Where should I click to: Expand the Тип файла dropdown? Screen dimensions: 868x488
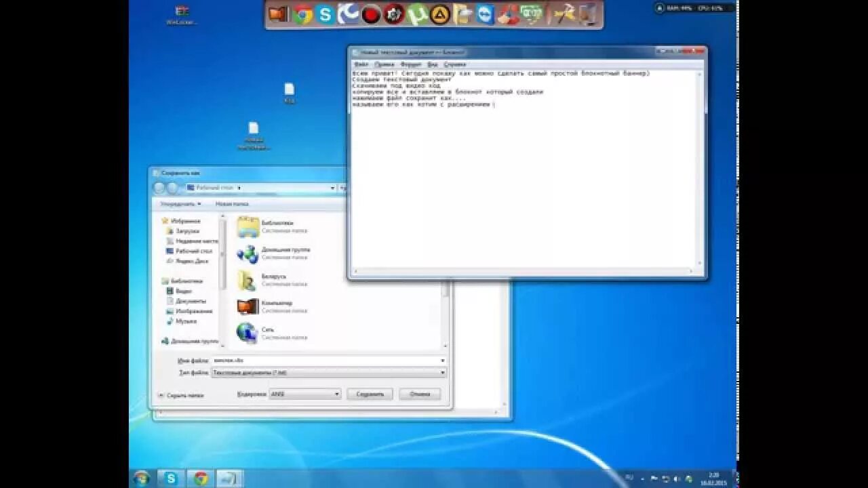[x=443, y=373]
